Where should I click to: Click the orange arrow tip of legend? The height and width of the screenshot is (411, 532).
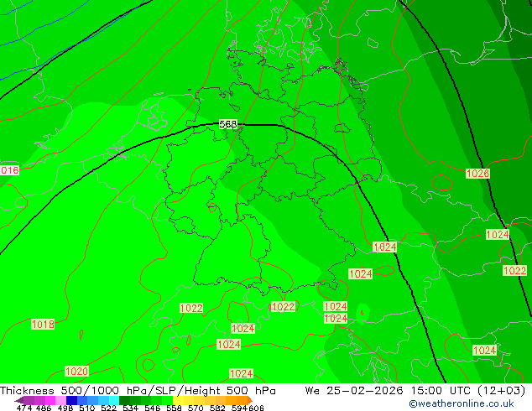(250, 400)
